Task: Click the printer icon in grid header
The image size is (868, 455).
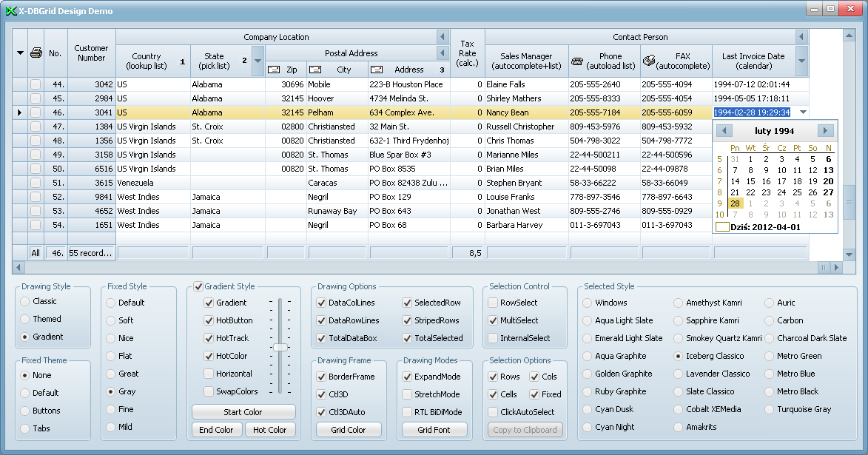Action: [36, 53]
